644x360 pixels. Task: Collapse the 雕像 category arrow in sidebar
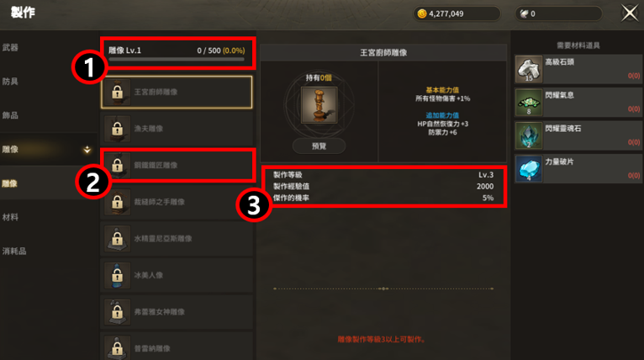pos(87,150)
